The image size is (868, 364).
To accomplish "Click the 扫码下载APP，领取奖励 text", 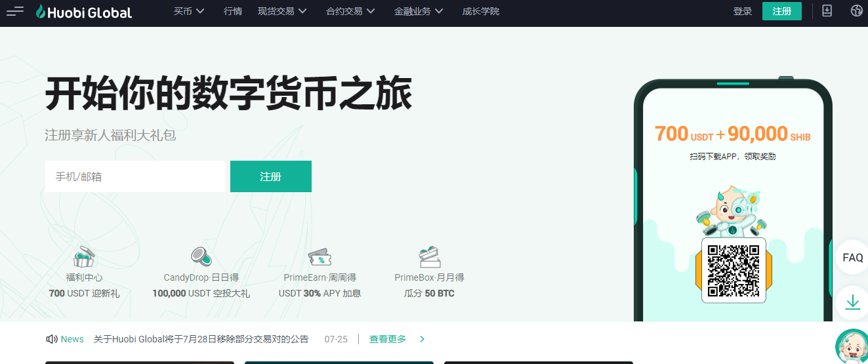I will tap(732, 157).
